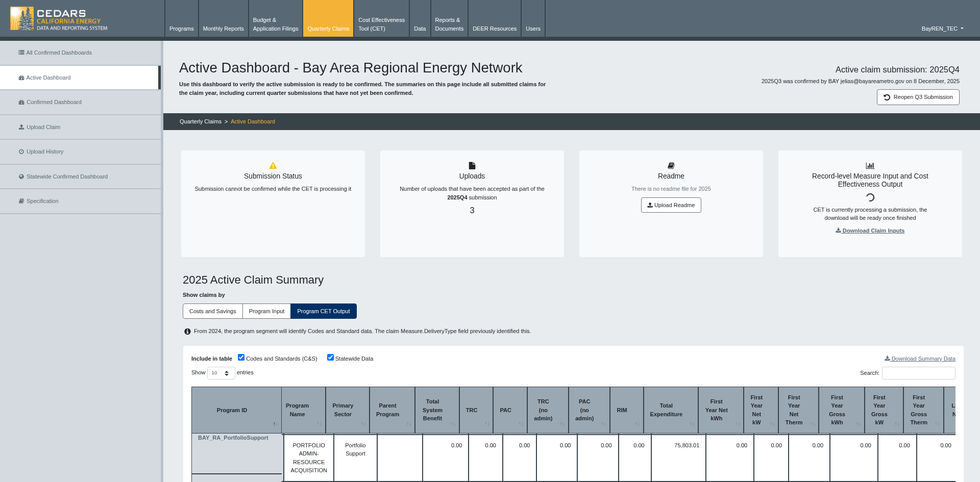
Task: Click the Specification book icon
Action: point(21,201)
